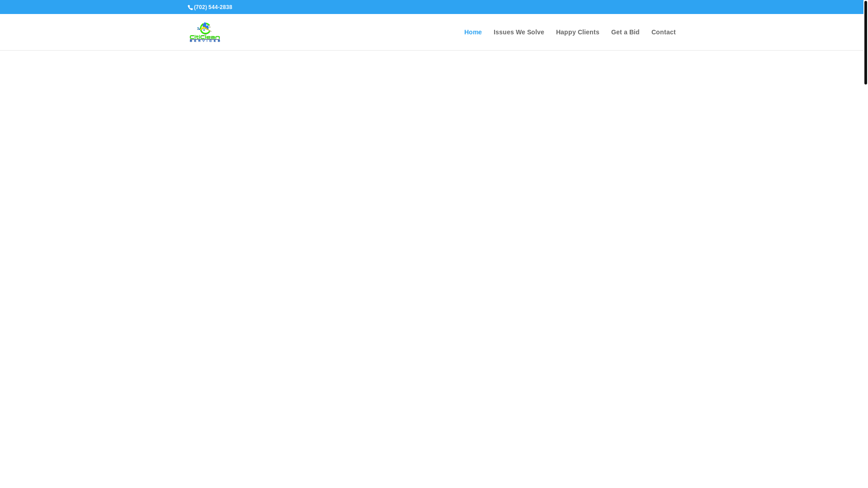Click the CitiClean Services logo

coord(205,32)
